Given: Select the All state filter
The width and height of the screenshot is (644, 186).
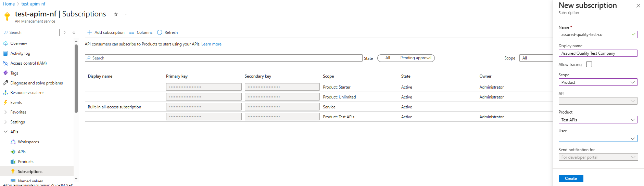Looking at the screenshot, I should pyautogui.click(x=388, y=58).
